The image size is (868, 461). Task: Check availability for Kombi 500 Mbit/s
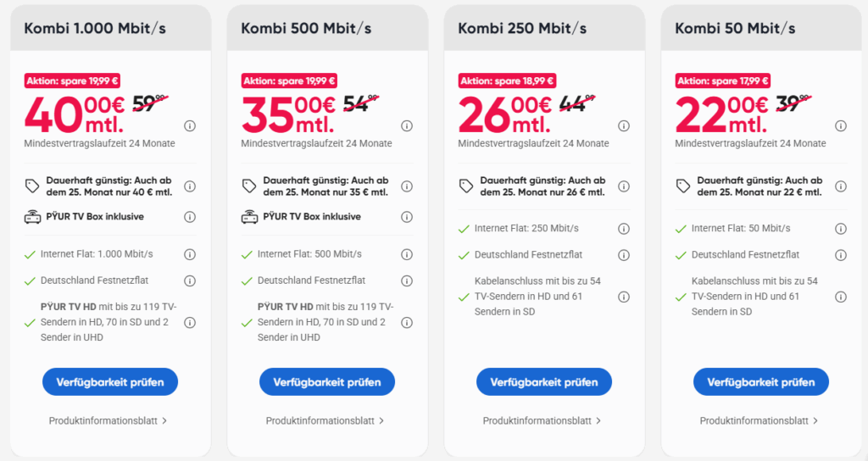(327, 382)
